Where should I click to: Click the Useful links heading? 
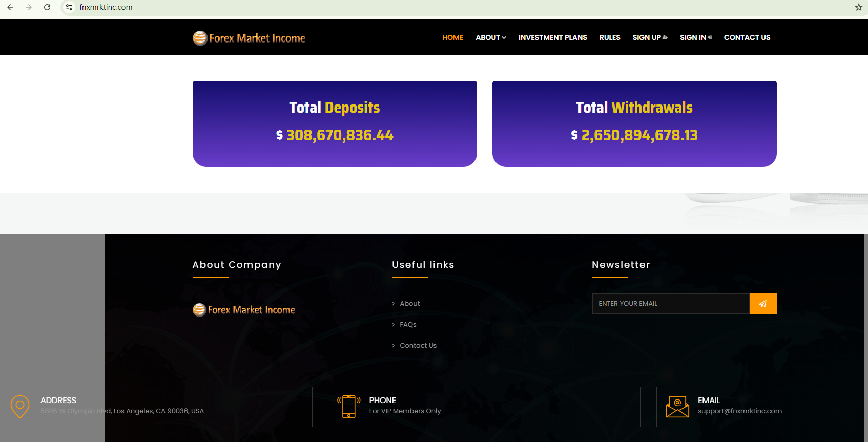(x=423, y=265)
